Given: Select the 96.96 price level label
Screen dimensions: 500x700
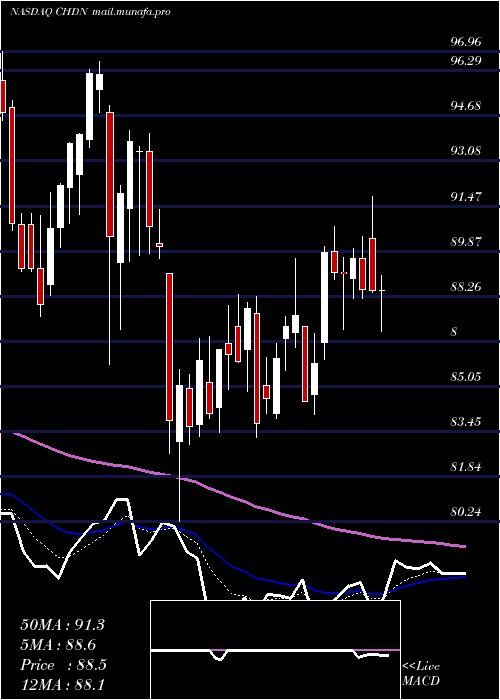Looking at the screenshot, I should click(x=466, y=42).
